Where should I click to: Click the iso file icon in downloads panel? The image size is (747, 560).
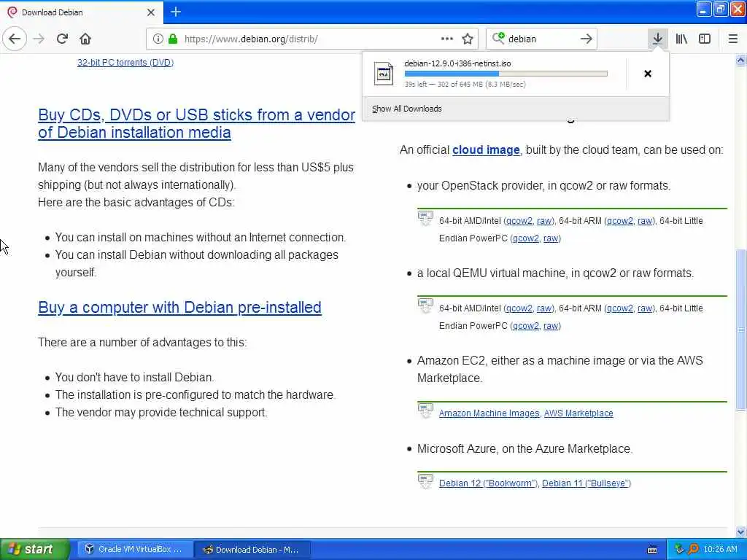pyautogui.click(x=384, y=74)
